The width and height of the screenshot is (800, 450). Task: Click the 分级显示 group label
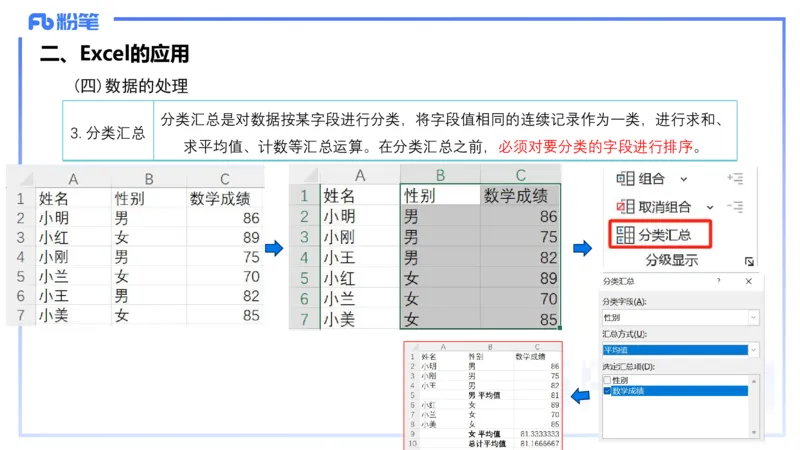(671, 260)
